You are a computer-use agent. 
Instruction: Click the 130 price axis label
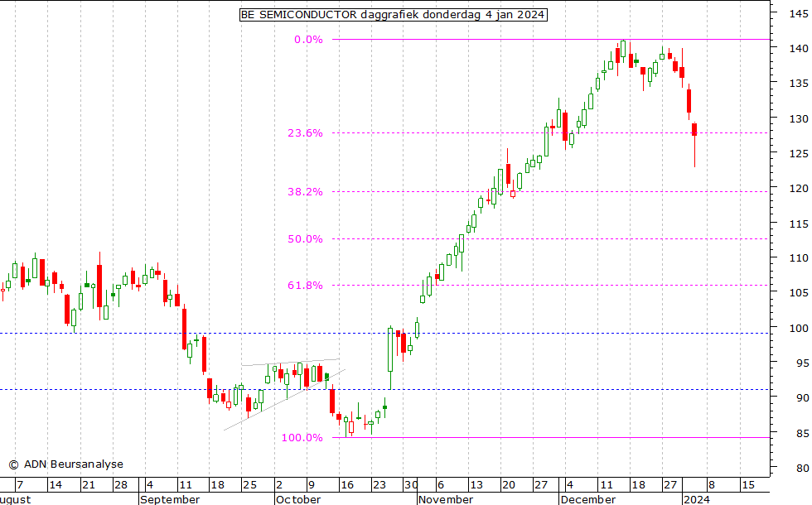coord(798,119)
